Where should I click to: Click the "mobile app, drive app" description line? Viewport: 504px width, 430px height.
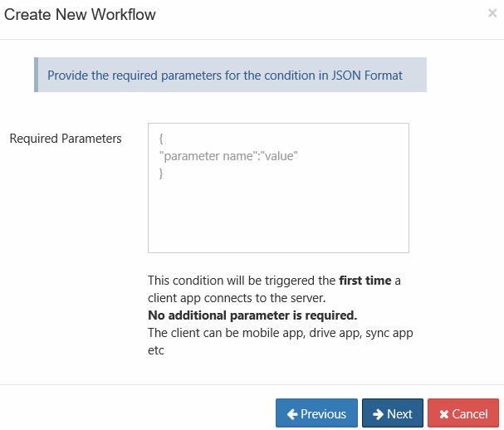281,333
